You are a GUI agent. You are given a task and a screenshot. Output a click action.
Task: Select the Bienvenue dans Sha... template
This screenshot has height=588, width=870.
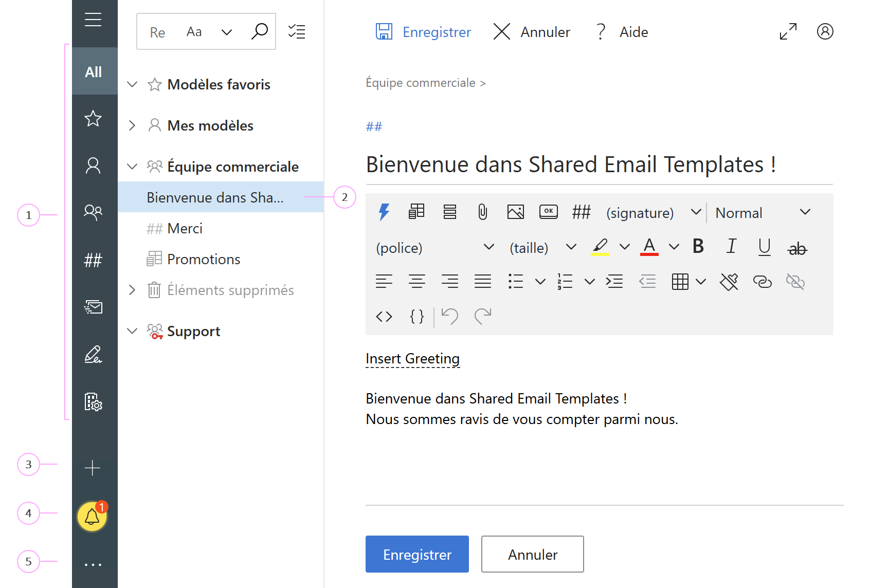pyautogui.click(x=221, y=197)
